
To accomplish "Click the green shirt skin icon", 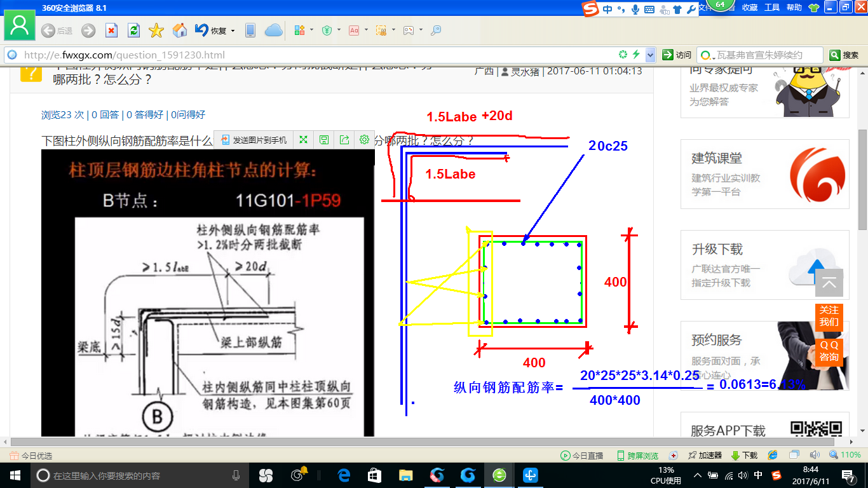I will point(814,8).
